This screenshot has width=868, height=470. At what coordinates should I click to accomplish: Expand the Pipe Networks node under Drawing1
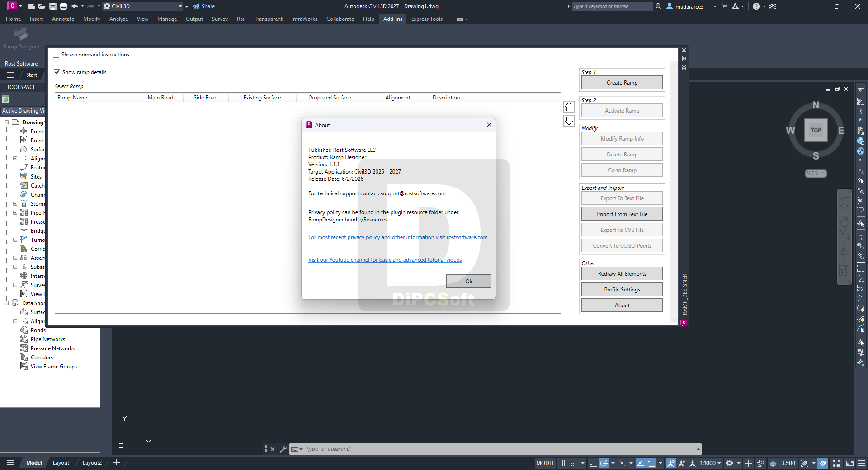point(15,213)
